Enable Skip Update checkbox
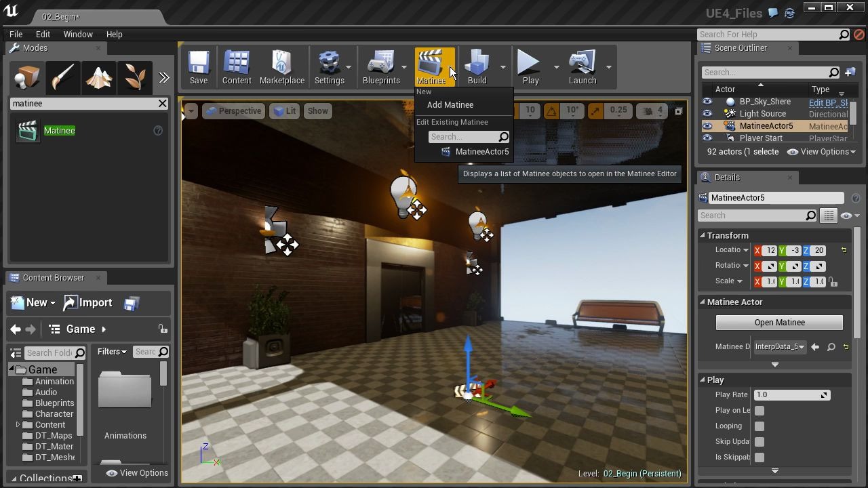The width and height of the screenshot is (868, 488). point(759,442)
